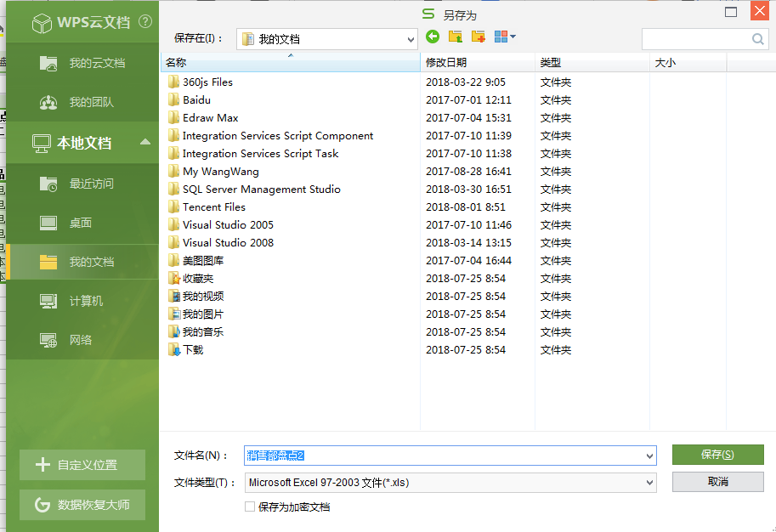Click the up one level folder icon
Viewport: 776px width, 532px height.
click(456, 37)
